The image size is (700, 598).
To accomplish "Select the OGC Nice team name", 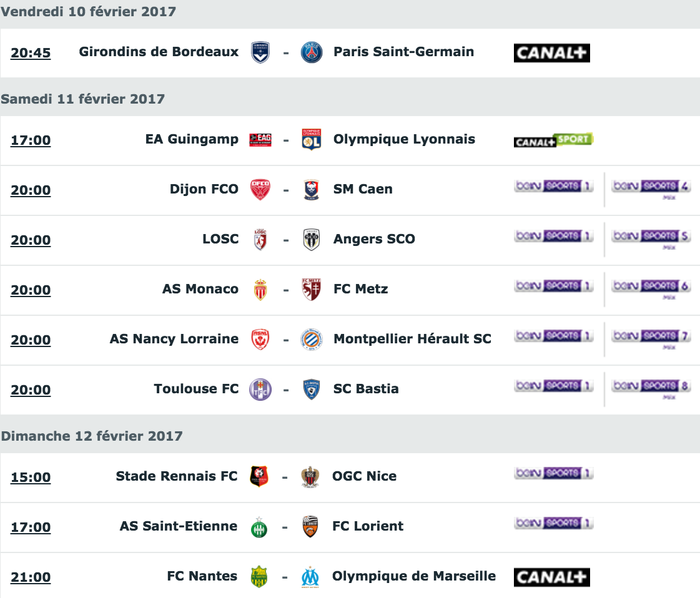I will (364, 476).
